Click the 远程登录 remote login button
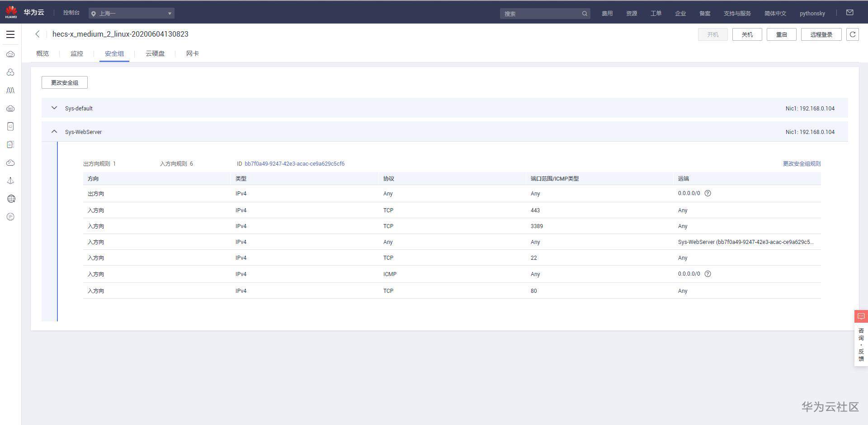The image size is (868, 425). 821,34
